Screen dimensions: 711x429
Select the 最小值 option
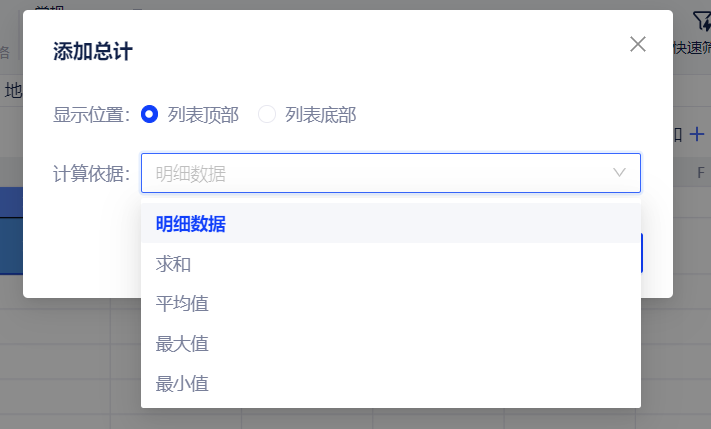click(x=182, y=383)
